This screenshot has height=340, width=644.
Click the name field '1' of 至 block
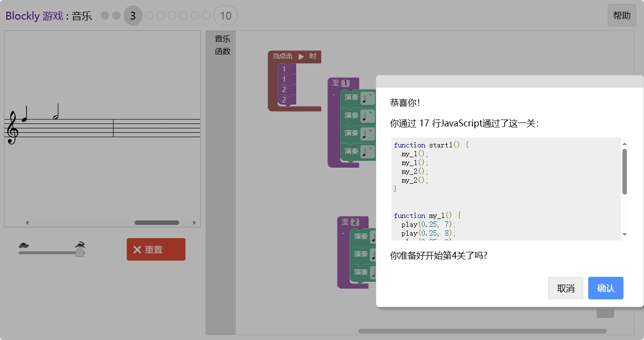[345, 83]
